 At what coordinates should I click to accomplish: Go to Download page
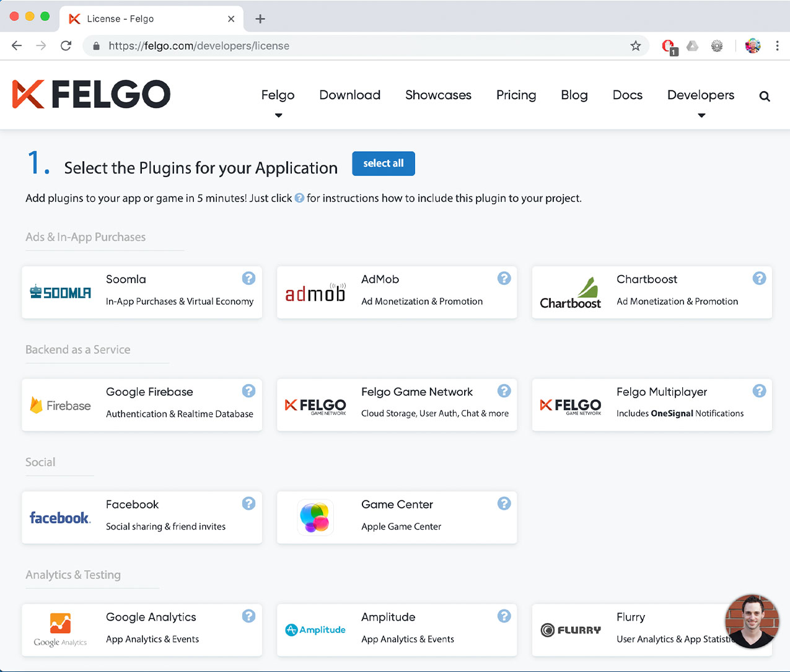point(349,95)
